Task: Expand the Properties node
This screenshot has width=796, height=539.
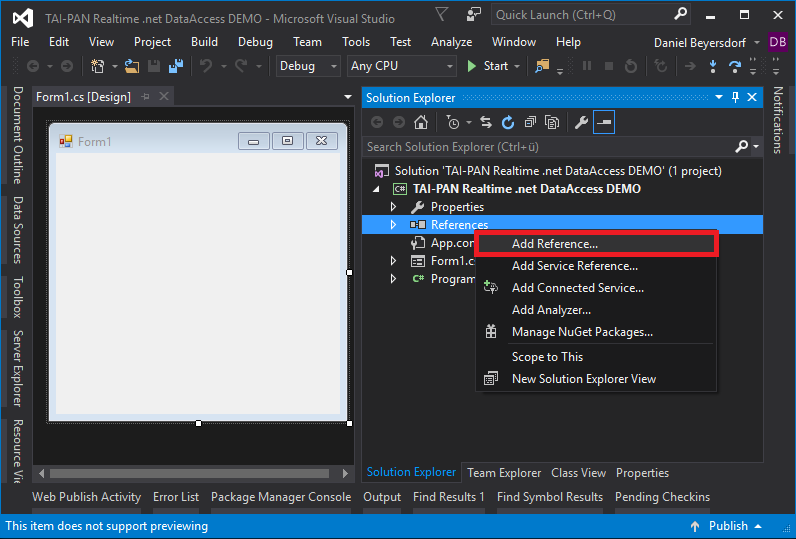Action: (x=393, y=207)
